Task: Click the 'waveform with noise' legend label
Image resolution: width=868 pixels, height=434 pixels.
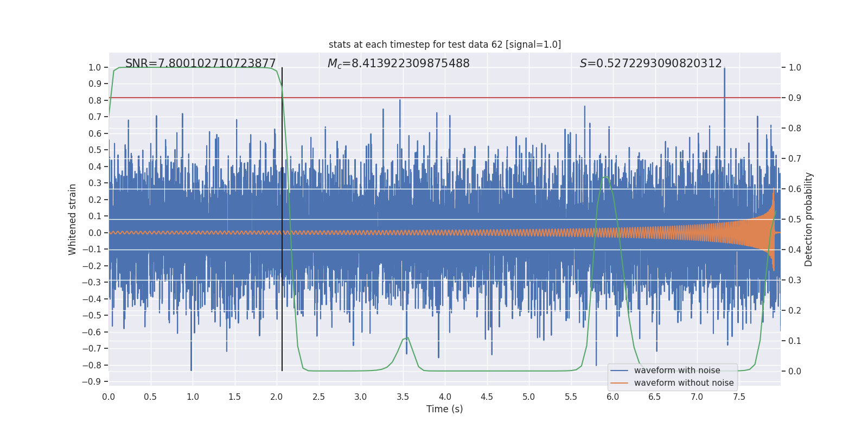Action: coord(677,371)
